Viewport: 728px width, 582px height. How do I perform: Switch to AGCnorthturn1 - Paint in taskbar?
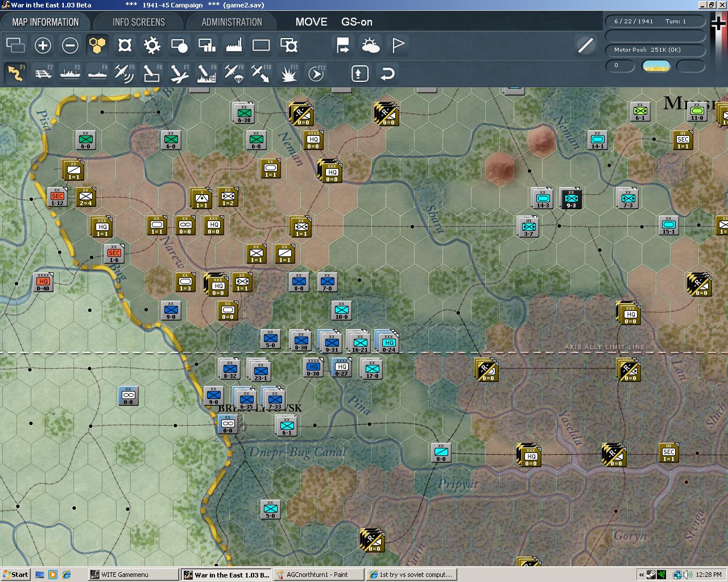tap(318, 575)
